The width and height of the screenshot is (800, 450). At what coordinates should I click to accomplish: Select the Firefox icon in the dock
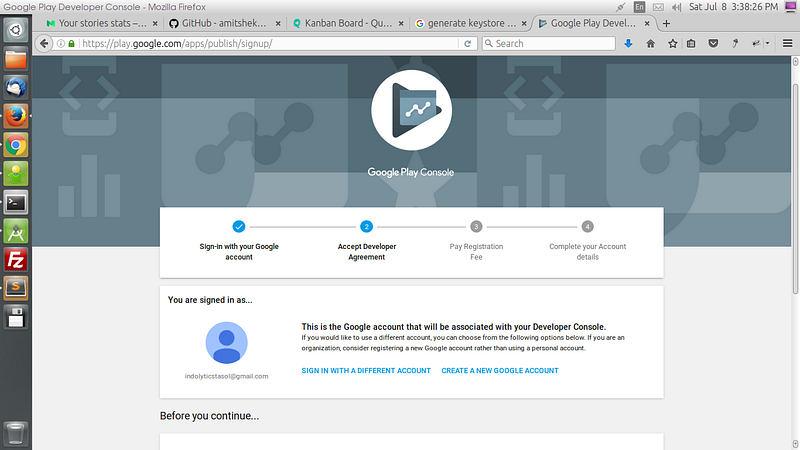16,116
